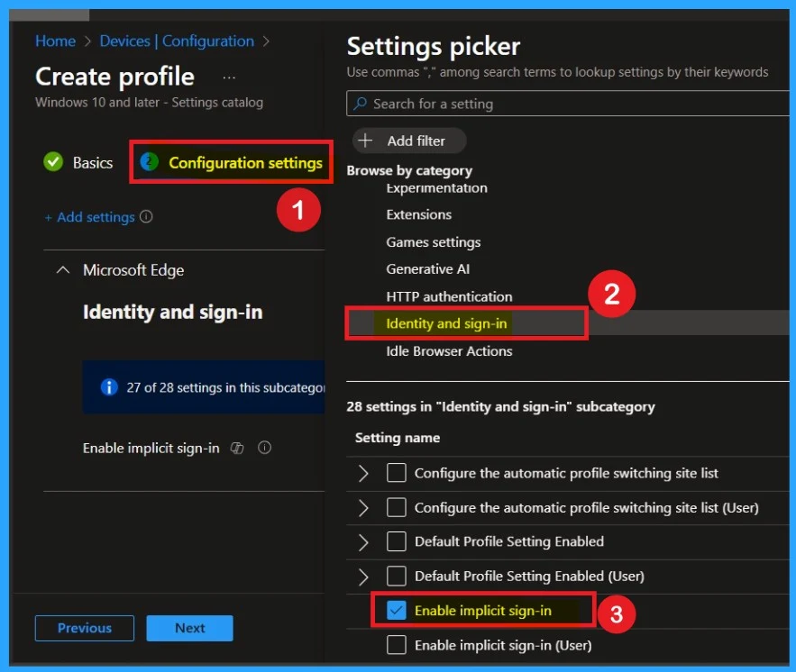Viewport: 796px width, 672px height.
Task: Select HTTP authentication category
Action: pyautogui.click(x=449, y=296)
